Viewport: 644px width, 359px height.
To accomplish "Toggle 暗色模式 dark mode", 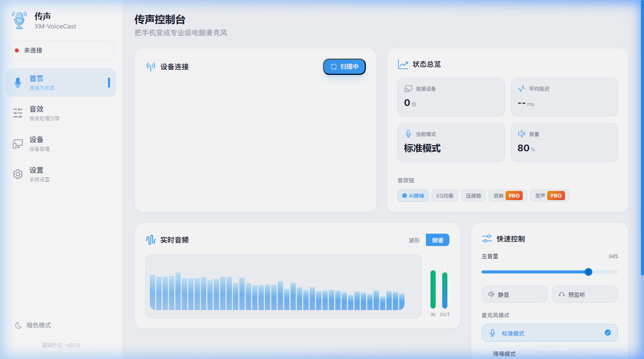I will coord(33,325).
